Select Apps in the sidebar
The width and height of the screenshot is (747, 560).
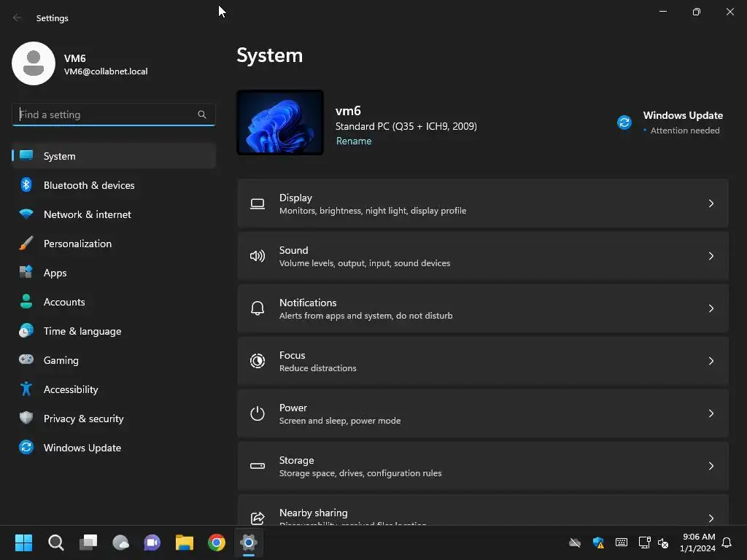click(x=113, y=273)
